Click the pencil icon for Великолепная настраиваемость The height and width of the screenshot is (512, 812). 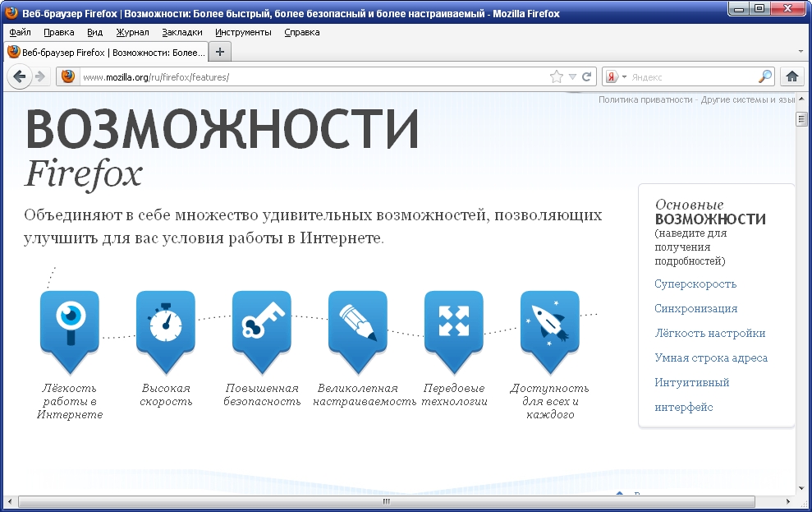(x=358, y=332)
